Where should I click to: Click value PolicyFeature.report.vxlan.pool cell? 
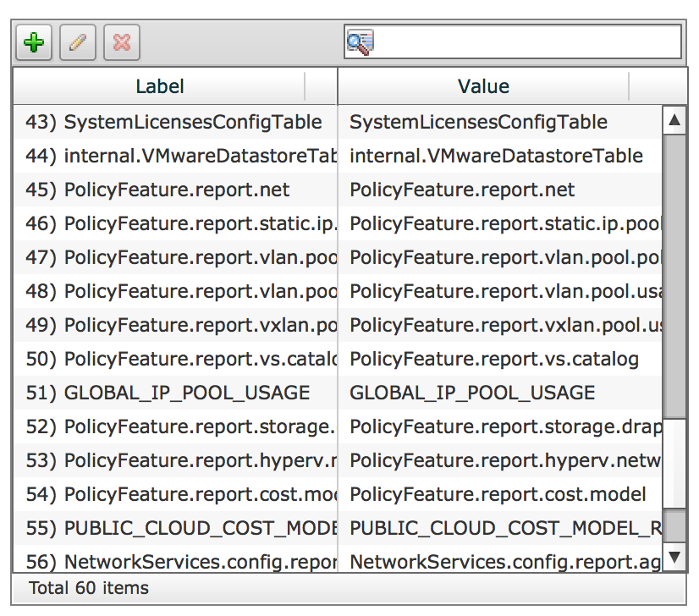tap(500, 326)
